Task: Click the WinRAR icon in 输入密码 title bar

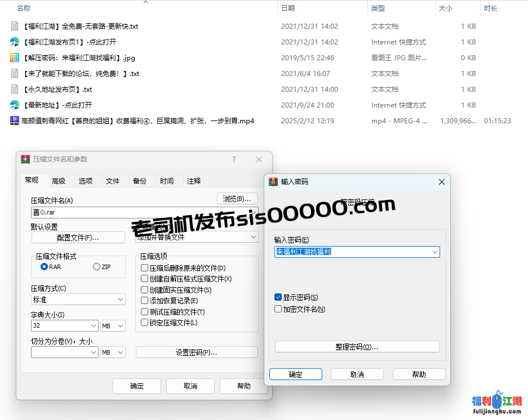Action: coord(273,182)
